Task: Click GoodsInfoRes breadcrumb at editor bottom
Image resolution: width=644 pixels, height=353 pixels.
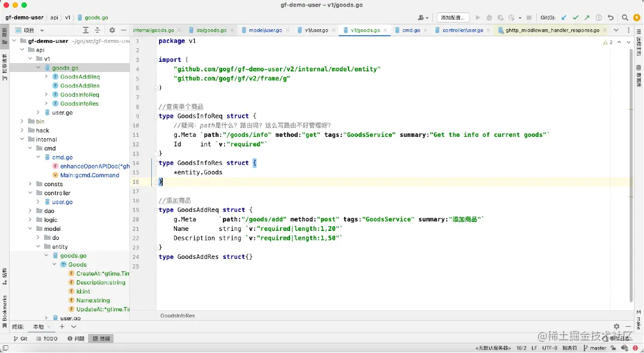Action: (178, 315)
